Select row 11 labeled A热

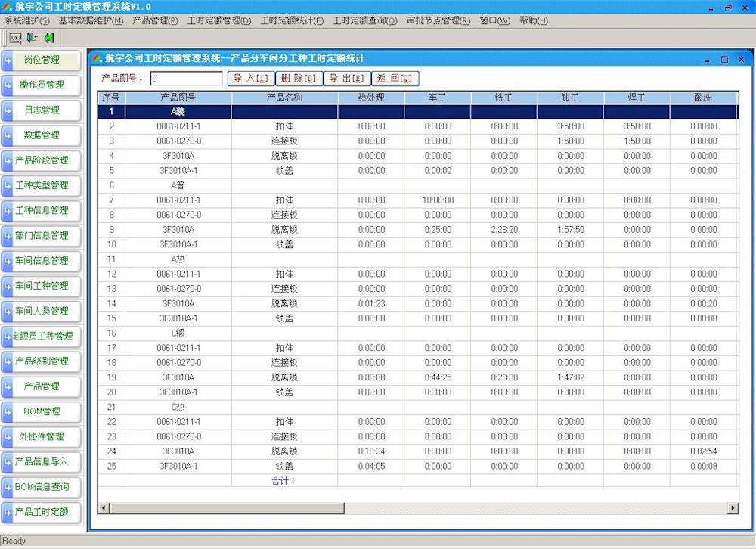click(417, 259)
